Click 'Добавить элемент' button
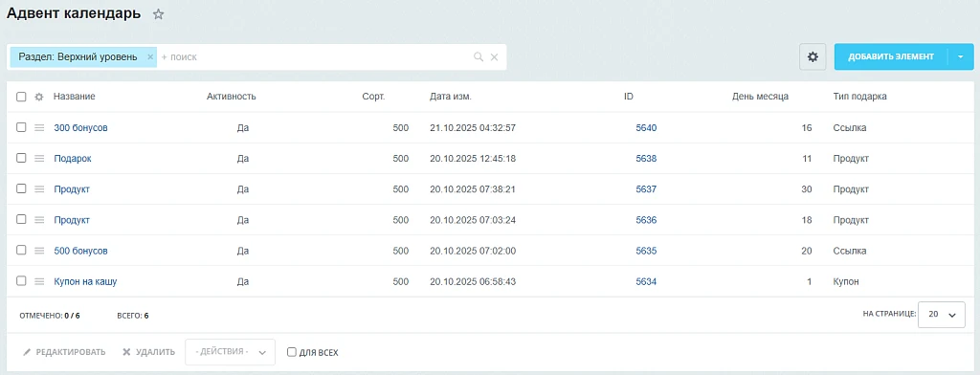This screenshot has height=375, width=980. click(891, 56)
